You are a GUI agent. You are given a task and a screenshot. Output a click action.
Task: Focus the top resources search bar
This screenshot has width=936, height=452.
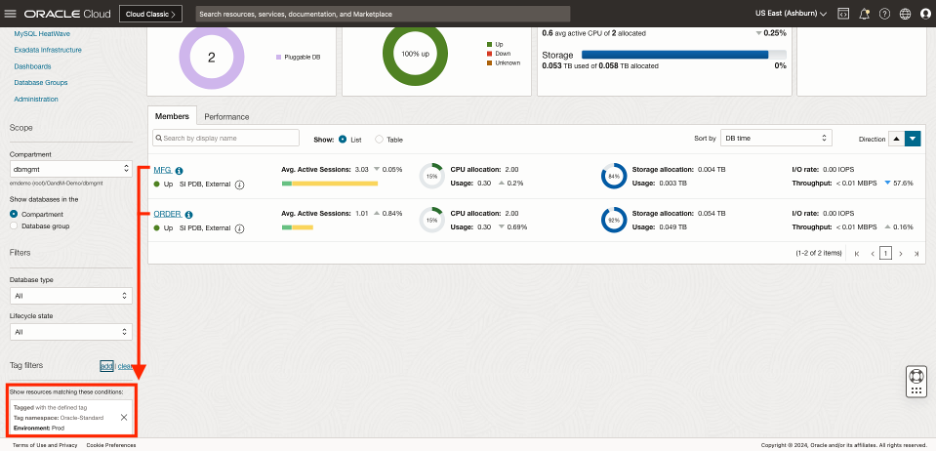383,14
